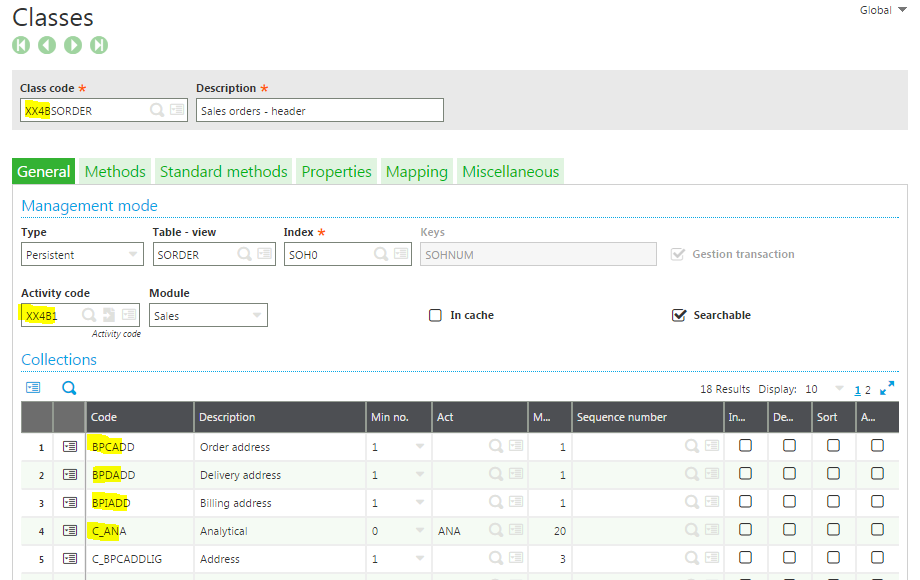
Task: Uncheck the Searchable checkbox
Action: click(679, 315)
